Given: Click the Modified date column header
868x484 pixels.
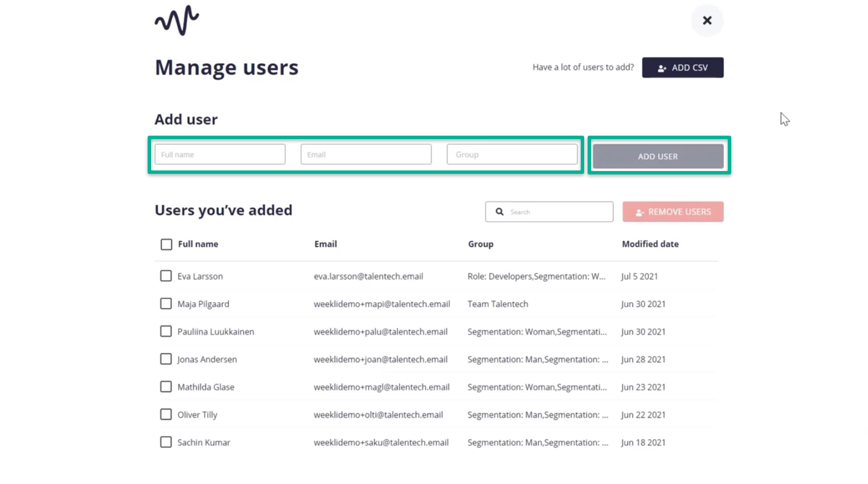Looking at the screenshot, I should pos(650,244).
